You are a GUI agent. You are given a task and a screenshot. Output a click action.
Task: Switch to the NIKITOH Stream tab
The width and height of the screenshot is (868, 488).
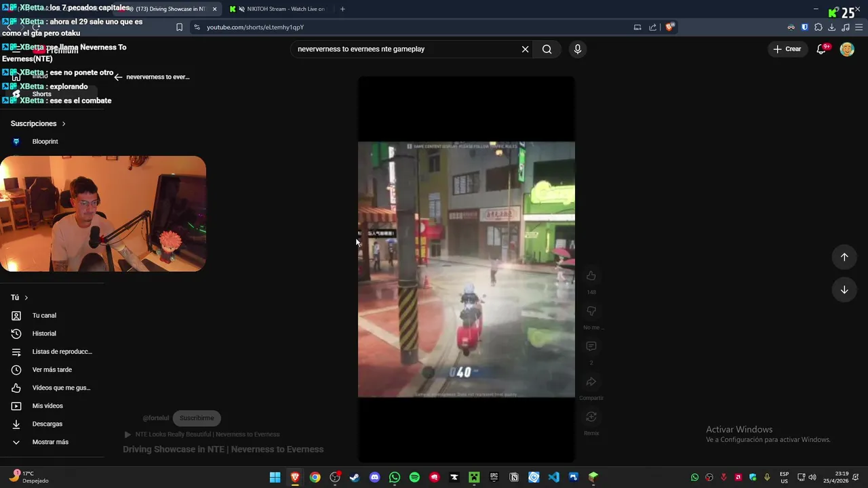(278, 9)
